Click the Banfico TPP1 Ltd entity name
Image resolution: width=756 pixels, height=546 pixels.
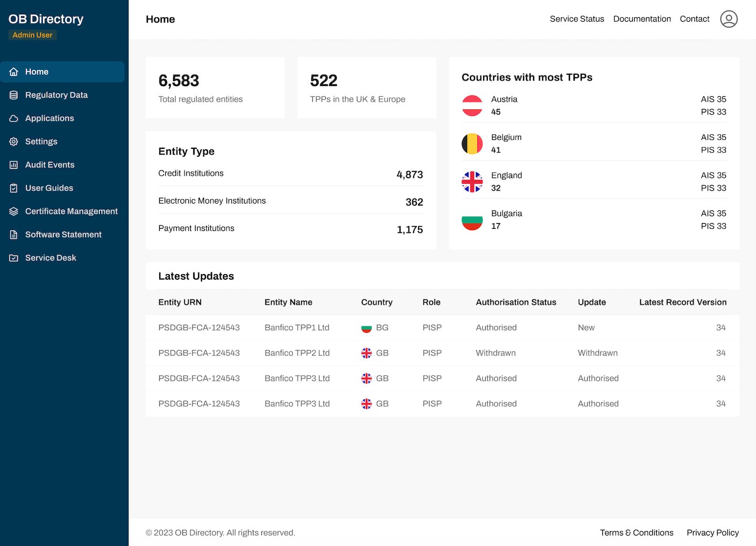point(297,328)
